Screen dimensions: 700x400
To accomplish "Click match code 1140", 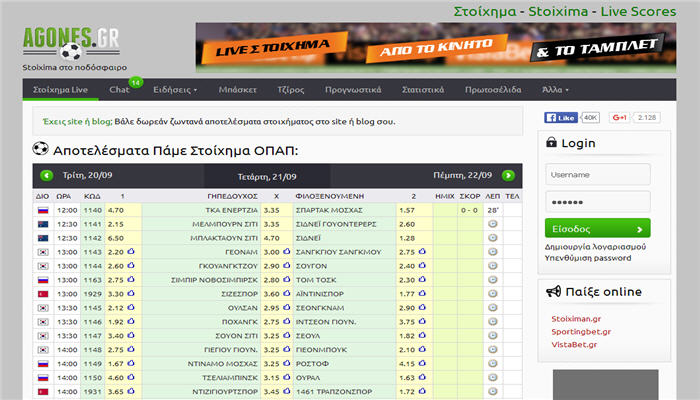I will [x=92, y=210].
